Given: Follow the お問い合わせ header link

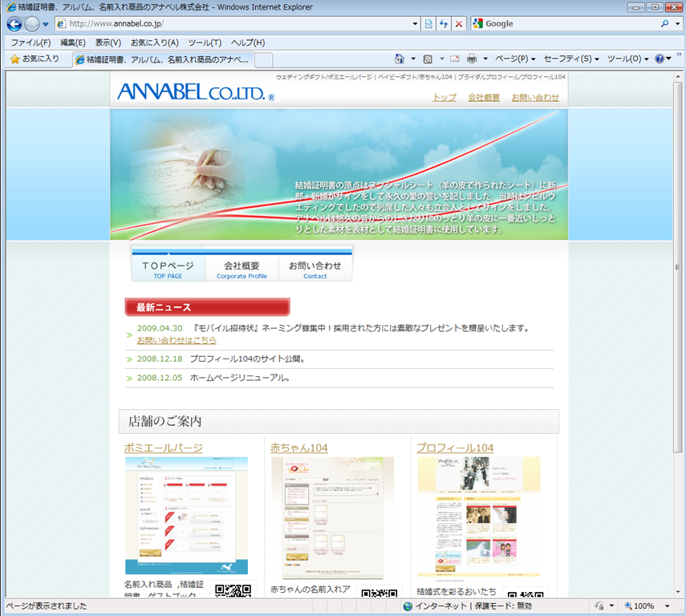Looking at the screenshot, I should click(535, 97).
